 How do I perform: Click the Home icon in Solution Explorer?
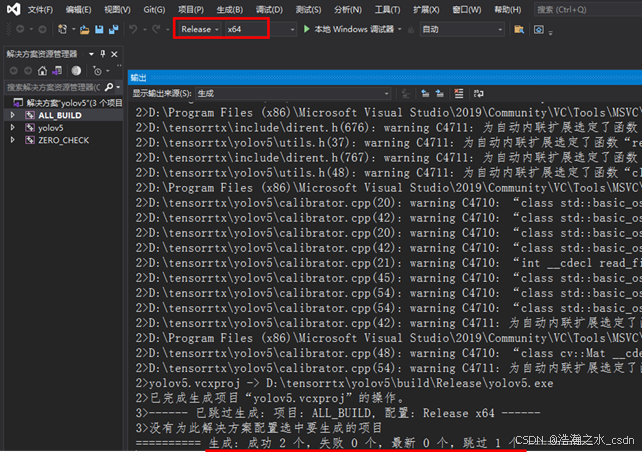(x=42, y=71)
